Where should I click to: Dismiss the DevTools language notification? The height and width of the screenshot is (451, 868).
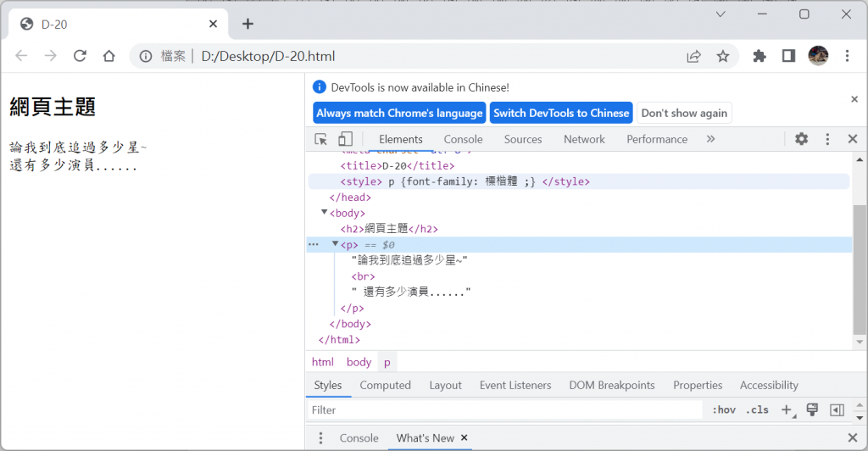coord(854,99)
